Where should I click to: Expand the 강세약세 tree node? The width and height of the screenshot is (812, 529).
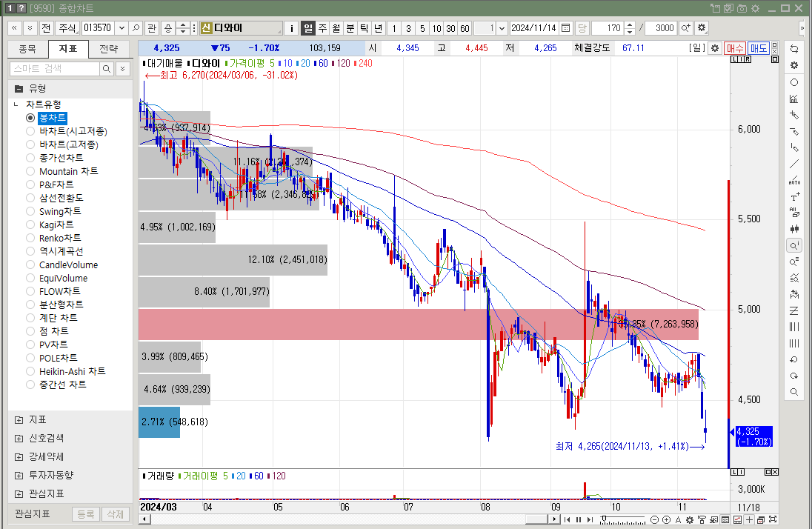(x=19, y=457)
